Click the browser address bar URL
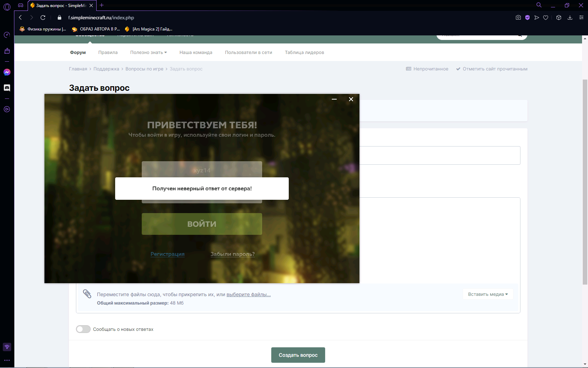 point(101,18)
